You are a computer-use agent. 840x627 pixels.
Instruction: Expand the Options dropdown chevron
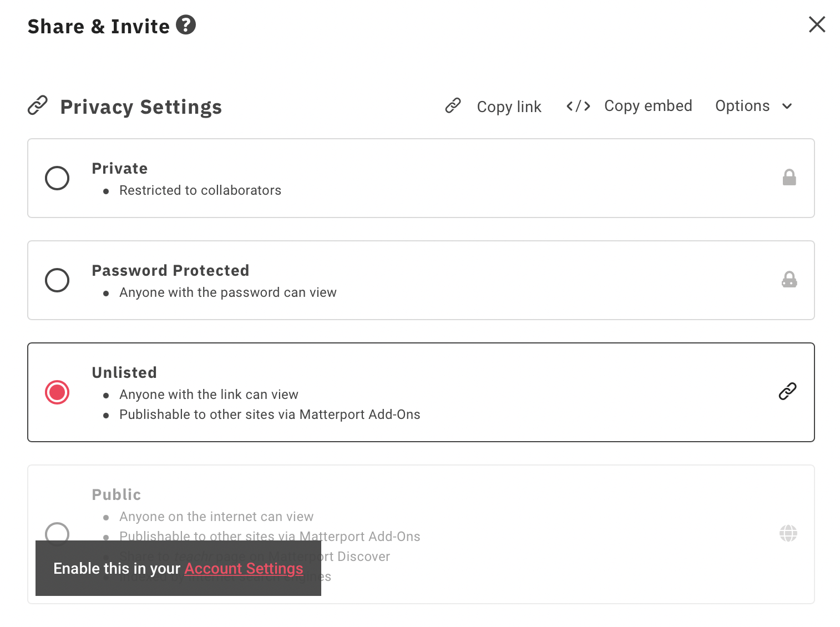(787, 106)
